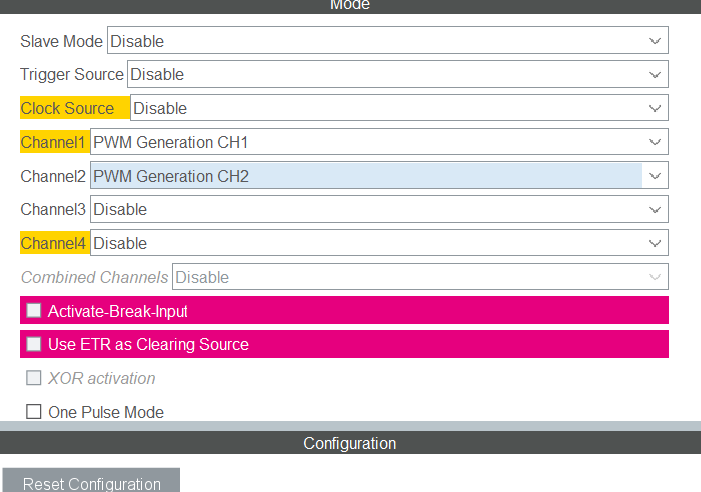Screen dimensions: 701x492
Task: Click the Channel1 chevron arrow
Action: coord(655,142)
